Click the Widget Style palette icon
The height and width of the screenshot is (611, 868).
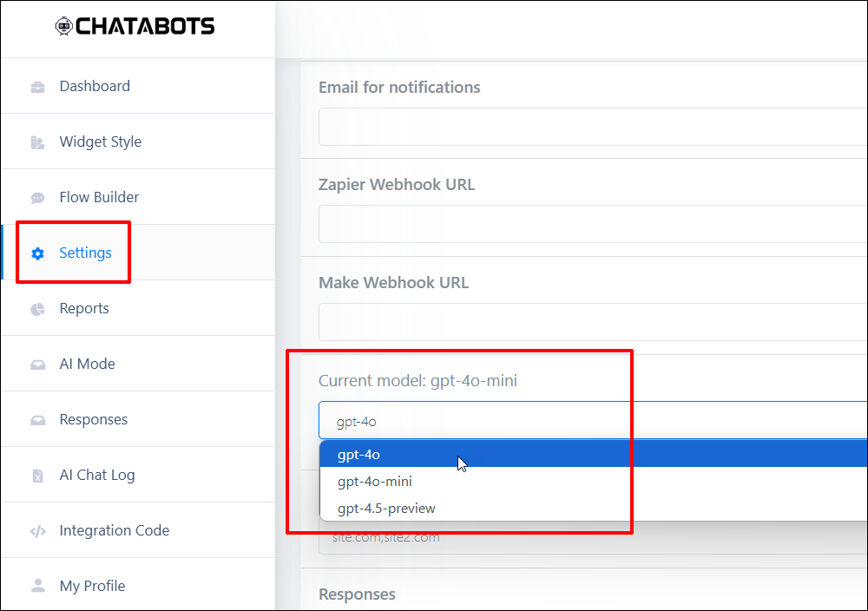[37, 143]
